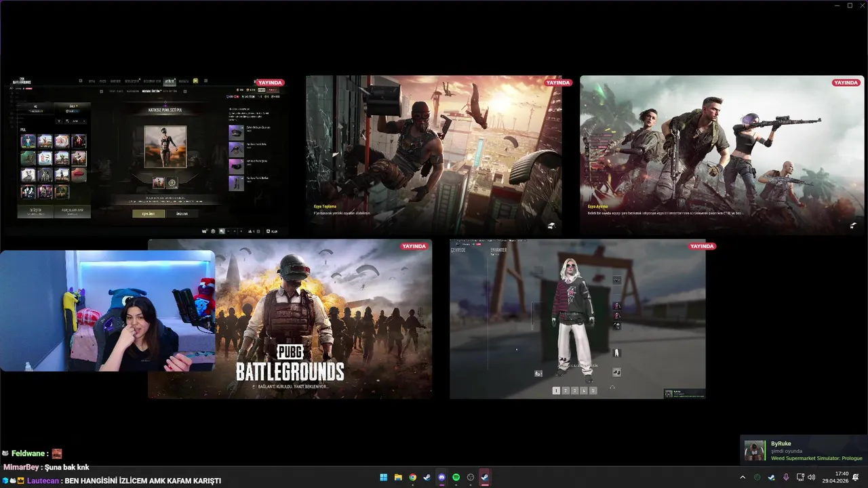Click the punk hat item in the set list

[236, 133]
